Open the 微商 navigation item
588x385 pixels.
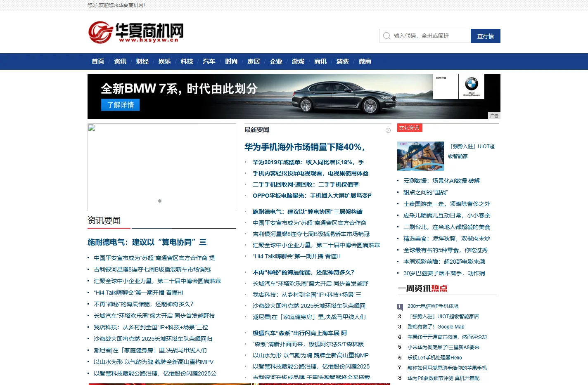pos(365,61)
